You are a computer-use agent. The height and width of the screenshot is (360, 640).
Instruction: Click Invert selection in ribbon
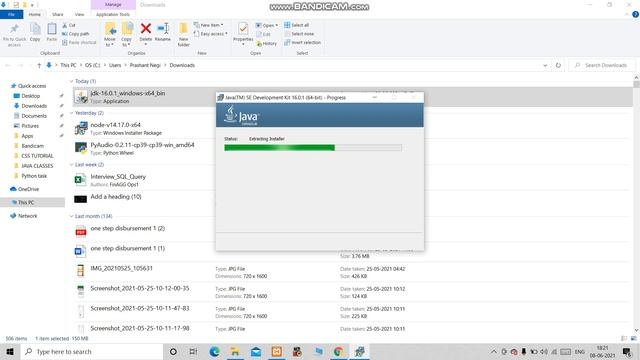coord(302,42)
